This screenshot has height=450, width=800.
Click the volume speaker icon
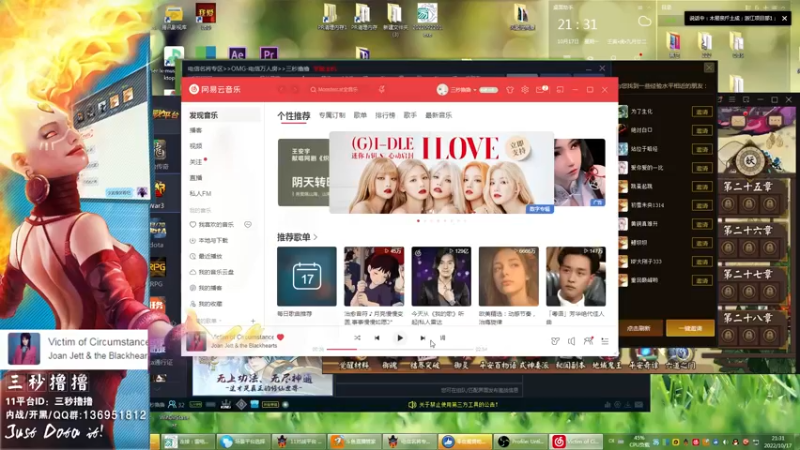(x=571, y=341)
